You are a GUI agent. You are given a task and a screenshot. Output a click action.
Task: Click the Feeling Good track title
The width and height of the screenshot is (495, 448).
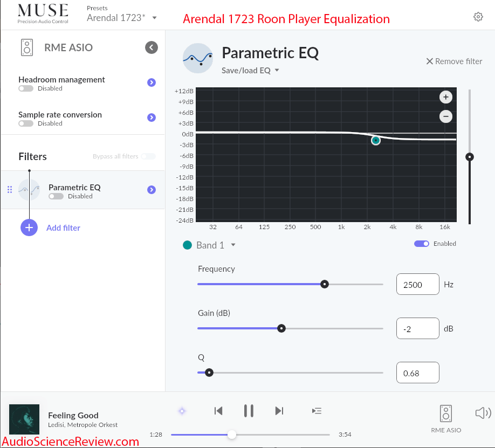tap(73, 416)
